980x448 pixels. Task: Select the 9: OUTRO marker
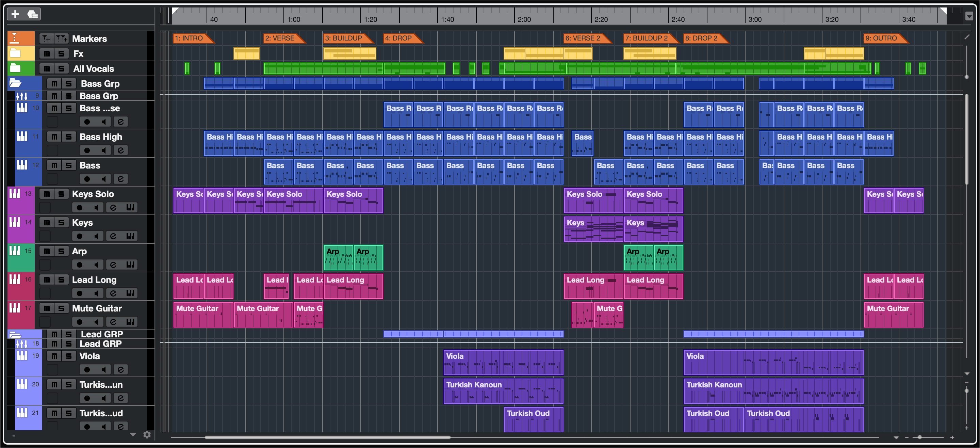coord(882,38)
